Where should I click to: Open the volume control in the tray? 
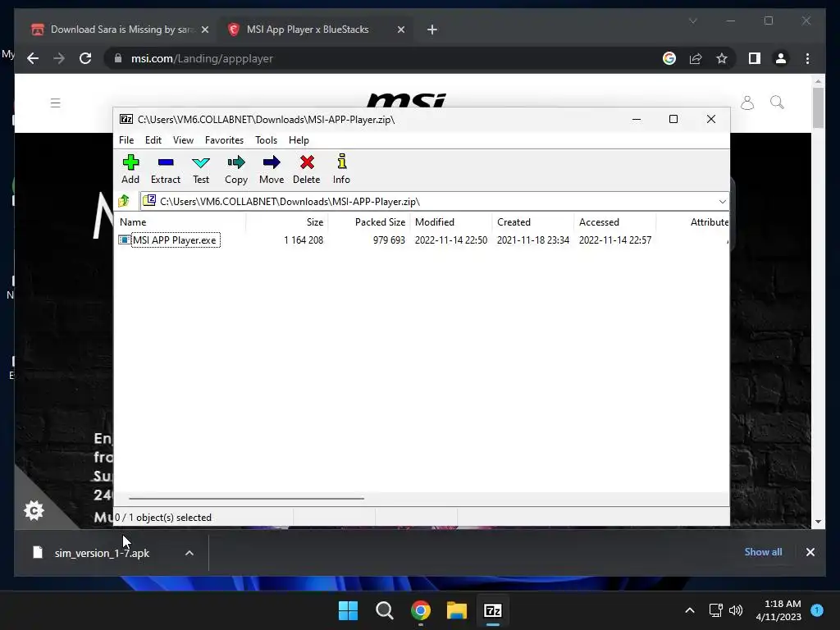coord(736,610)
